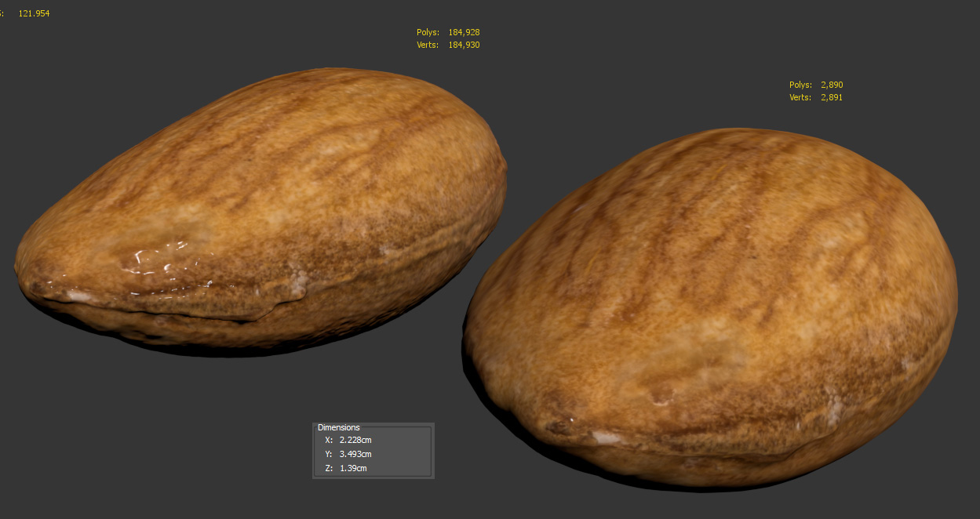Click the Y: label in Dimensions

pyautogui.click(x=329, y=455)
